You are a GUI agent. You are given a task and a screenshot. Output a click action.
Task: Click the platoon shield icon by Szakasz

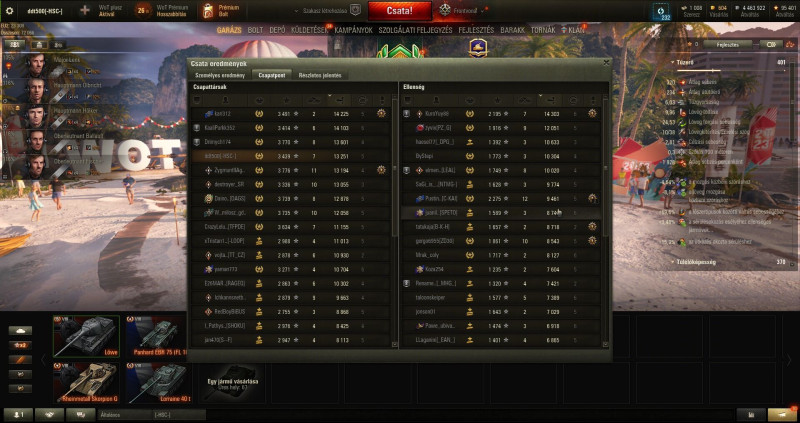pyautogui.click(x=355, y=10)
